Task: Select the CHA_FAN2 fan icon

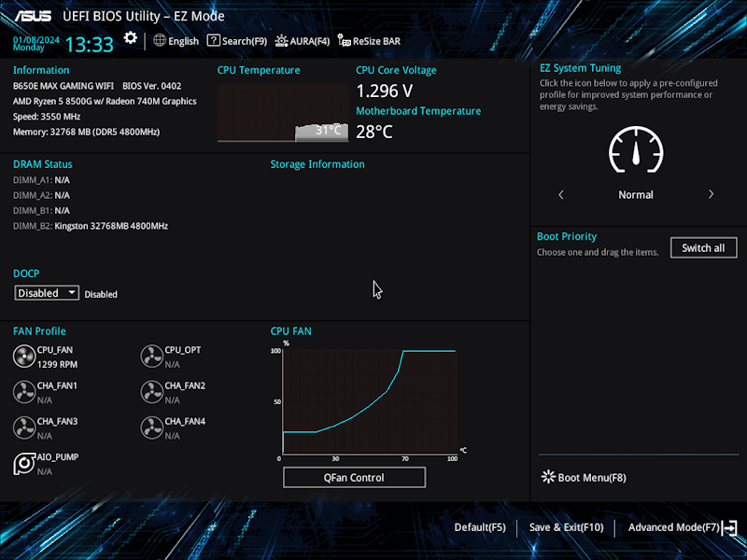Action: click(x=151, y=392)
